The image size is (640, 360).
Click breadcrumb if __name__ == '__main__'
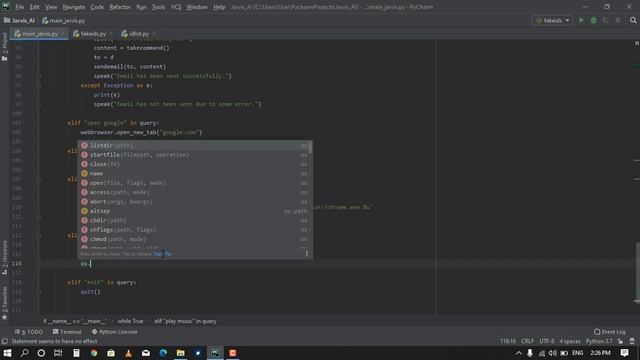(75, 321)
